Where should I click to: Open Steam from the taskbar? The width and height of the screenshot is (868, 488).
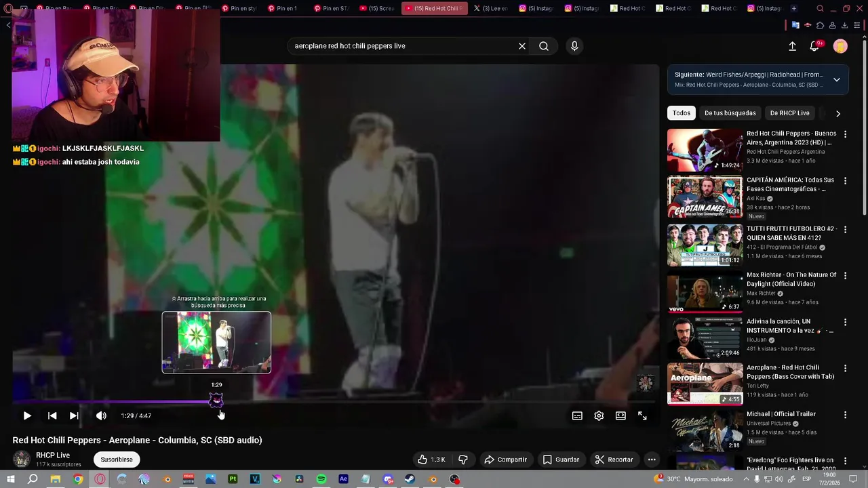[x=410, y=479]
